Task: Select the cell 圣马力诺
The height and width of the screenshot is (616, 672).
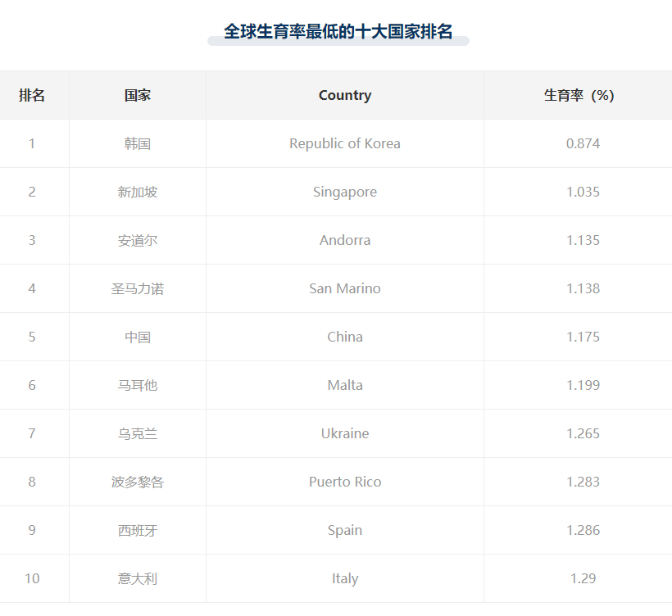Action: [x=138, y=288]
